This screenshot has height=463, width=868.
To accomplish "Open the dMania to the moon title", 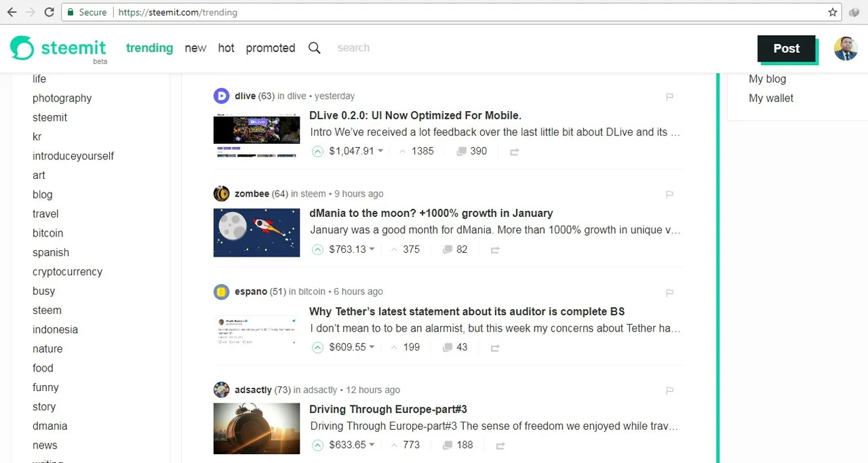I will click(431, 214).
